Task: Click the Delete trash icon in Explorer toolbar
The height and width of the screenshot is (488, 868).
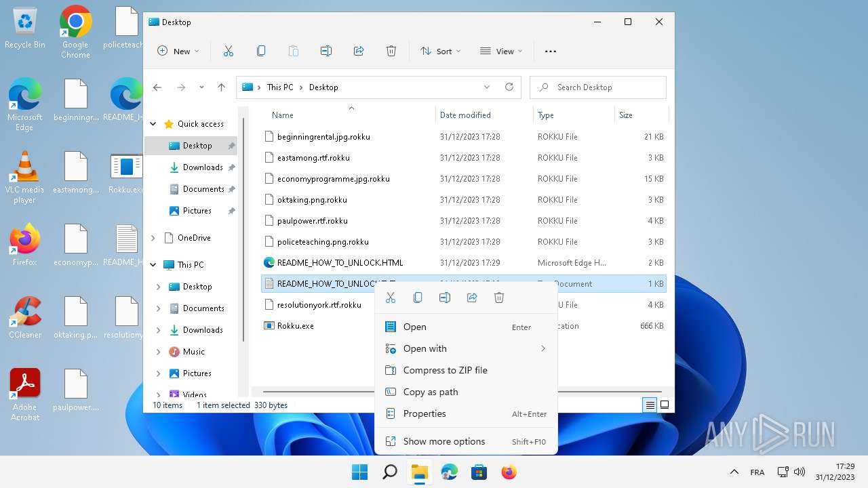Action: point(391,51)
